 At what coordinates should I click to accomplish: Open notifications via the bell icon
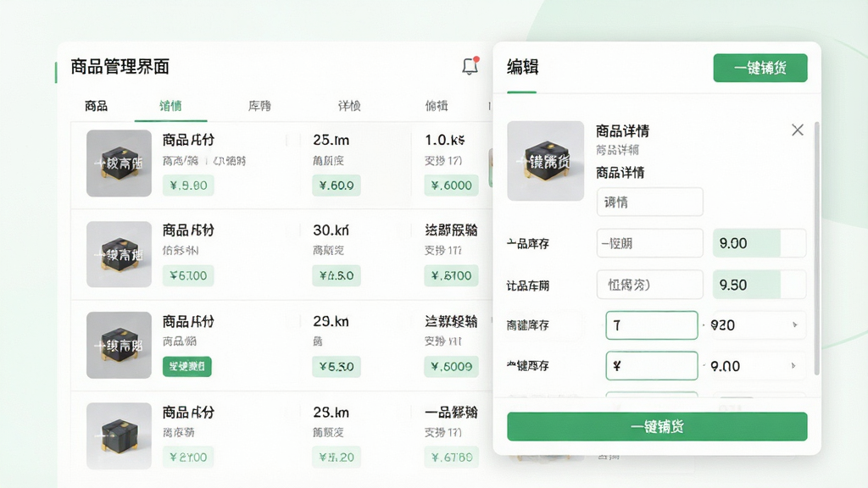click(470, 66)
